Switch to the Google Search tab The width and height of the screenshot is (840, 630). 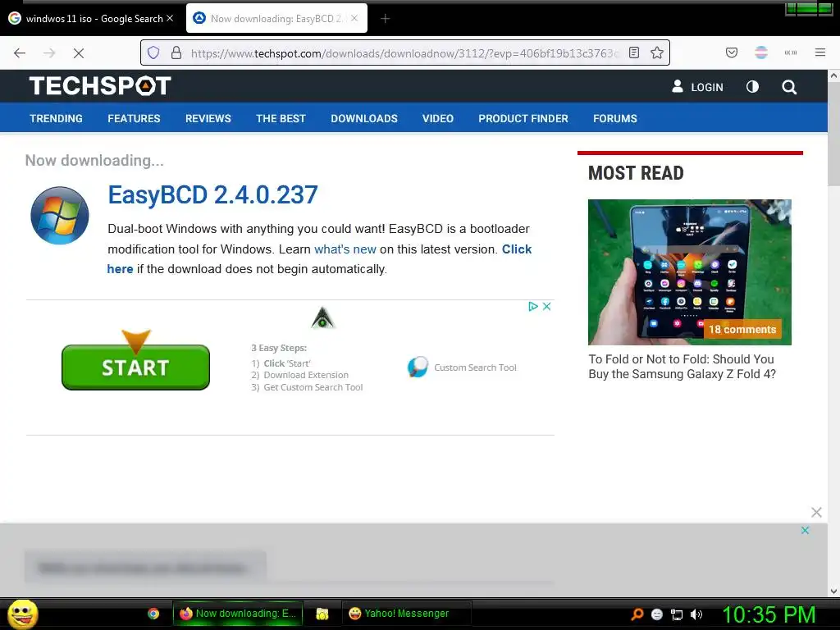point(91,19)
